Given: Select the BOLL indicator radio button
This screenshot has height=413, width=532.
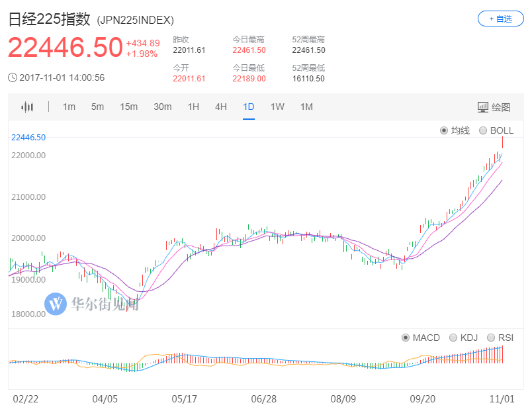Looking at the screenshot, I should click(x=483, y=130).
